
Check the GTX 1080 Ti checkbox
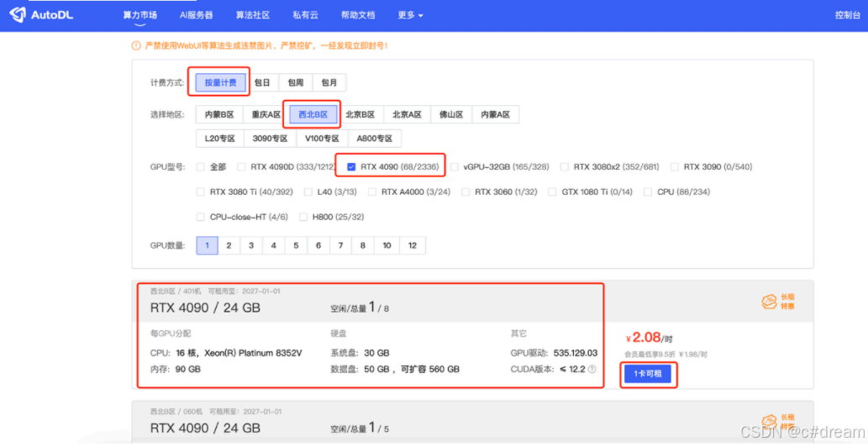pos(552,192)
